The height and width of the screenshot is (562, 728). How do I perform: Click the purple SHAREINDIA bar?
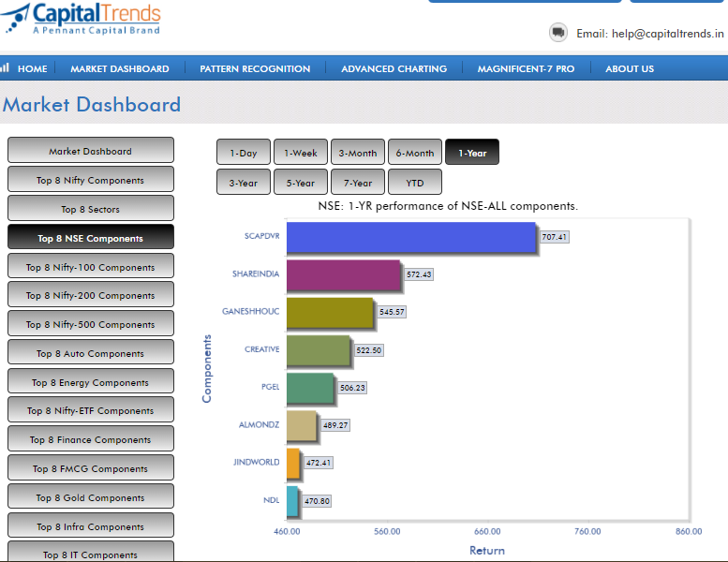(344, 275)
